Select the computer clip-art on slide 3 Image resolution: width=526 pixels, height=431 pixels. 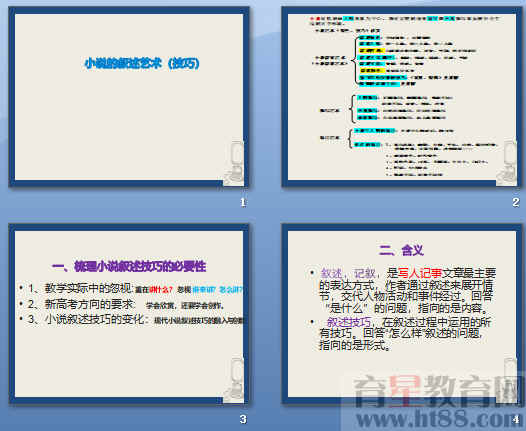235,380
